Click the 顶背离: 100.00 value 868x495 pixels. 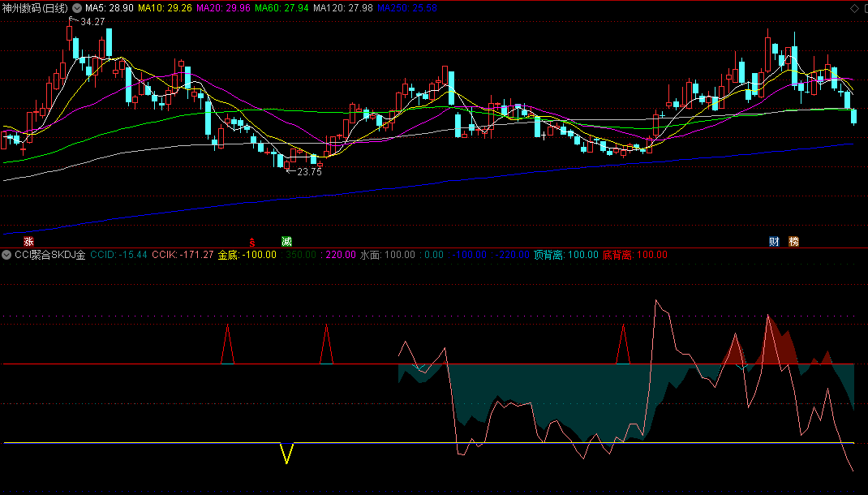[x=566, y=255]
